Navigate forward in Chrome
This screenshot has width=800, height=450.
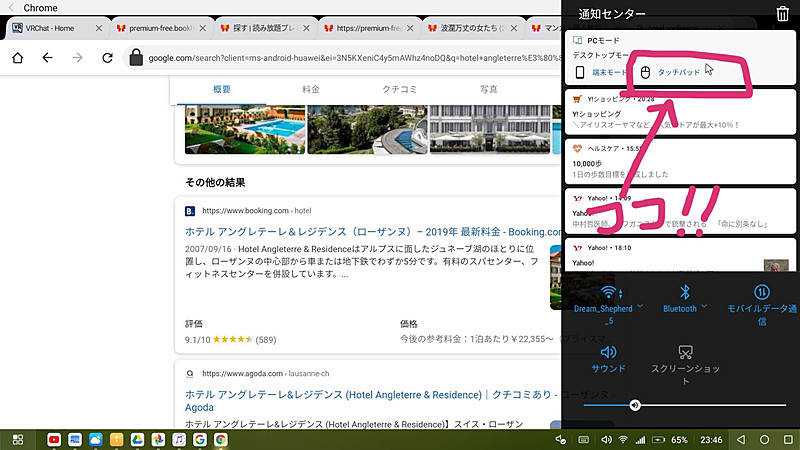pyautogui.click(x=78, y=58)
